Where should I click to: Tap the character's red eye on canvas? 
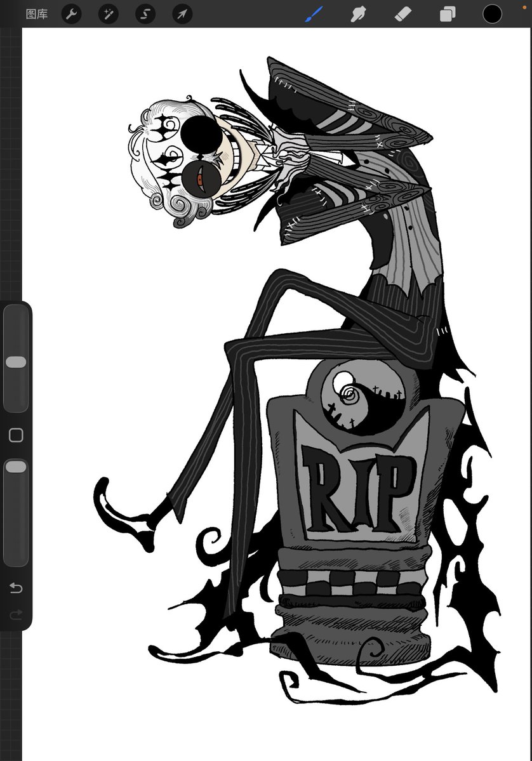click(x=199, y=180)
